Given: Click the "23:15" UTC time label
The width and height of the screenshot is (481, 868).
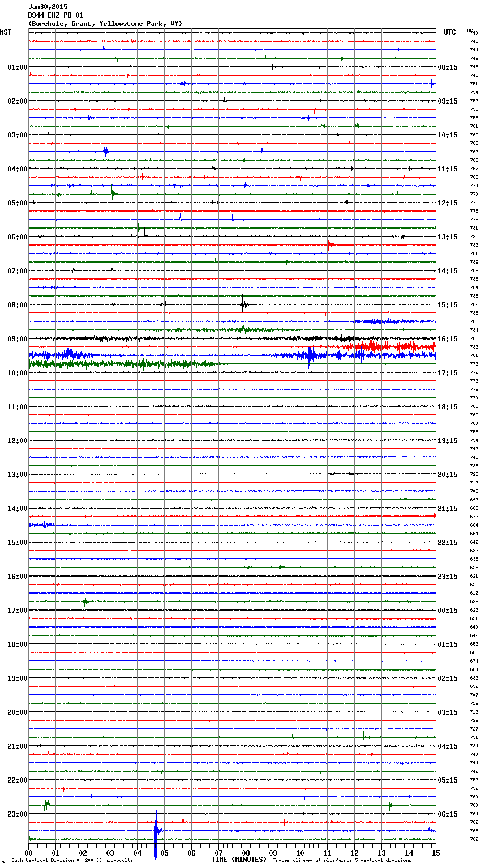Looking at the screenshot, I should click(x=448, y=577).
